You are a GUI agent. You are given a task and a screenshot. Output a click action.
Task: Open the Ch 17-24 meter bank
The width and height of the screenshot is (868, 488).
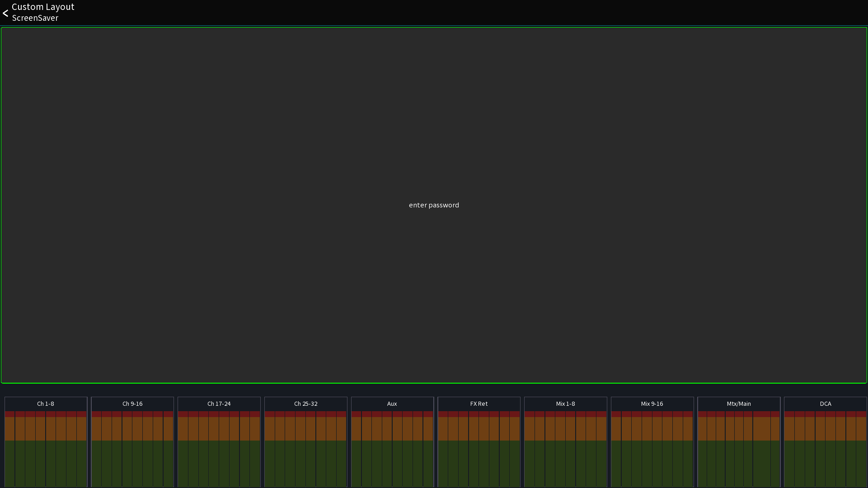pos(219,404)
